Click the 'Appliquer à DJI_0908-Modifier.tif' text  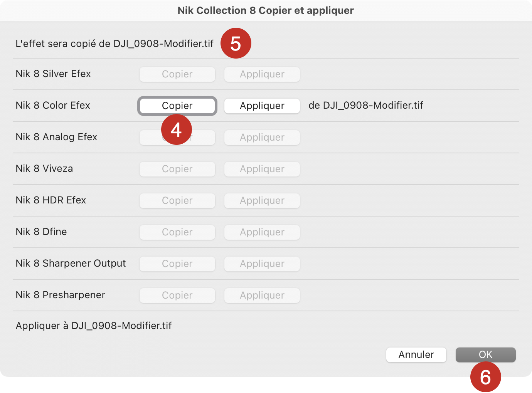[94, 326]
